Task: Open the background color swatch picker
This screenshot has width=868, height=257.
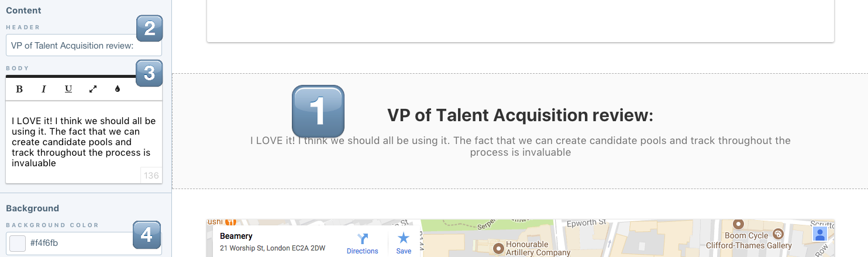Action: tap(18, 243)
